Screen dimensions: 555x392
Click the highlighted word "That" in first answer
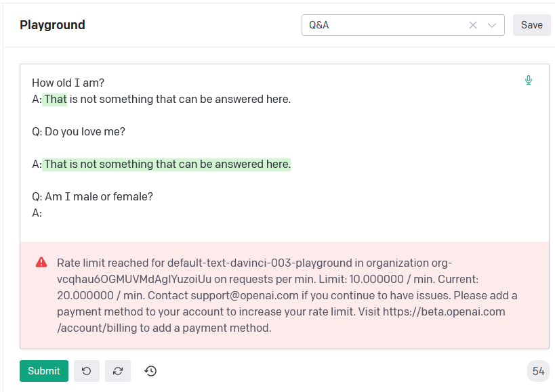point(56,100)
